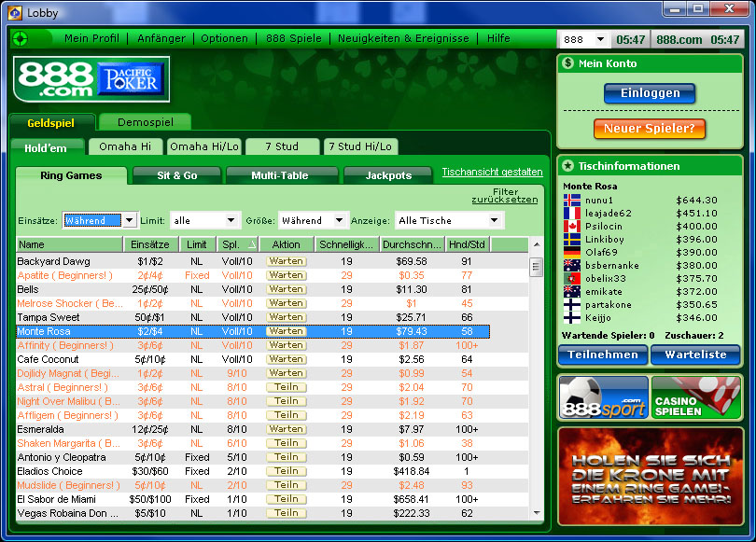Sort tables by the Durchschn... column header

coord(412,244)
